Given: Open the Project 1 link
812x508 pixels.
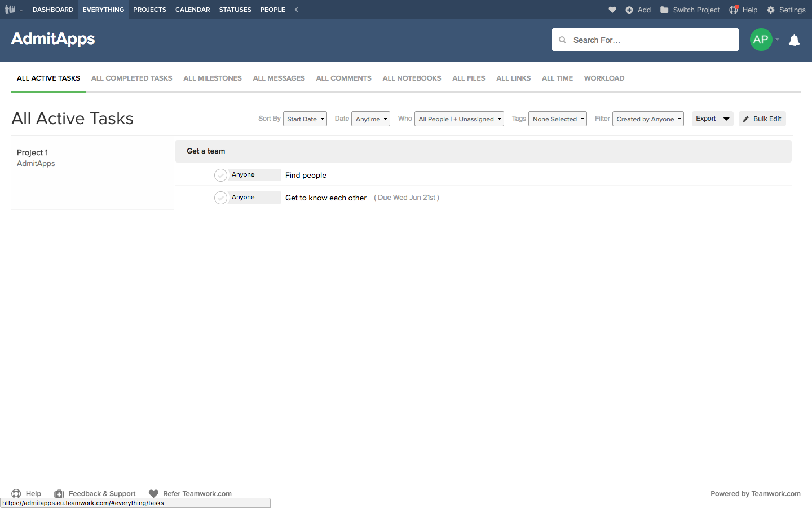Looking at the screenshot, I should (33, 152).
